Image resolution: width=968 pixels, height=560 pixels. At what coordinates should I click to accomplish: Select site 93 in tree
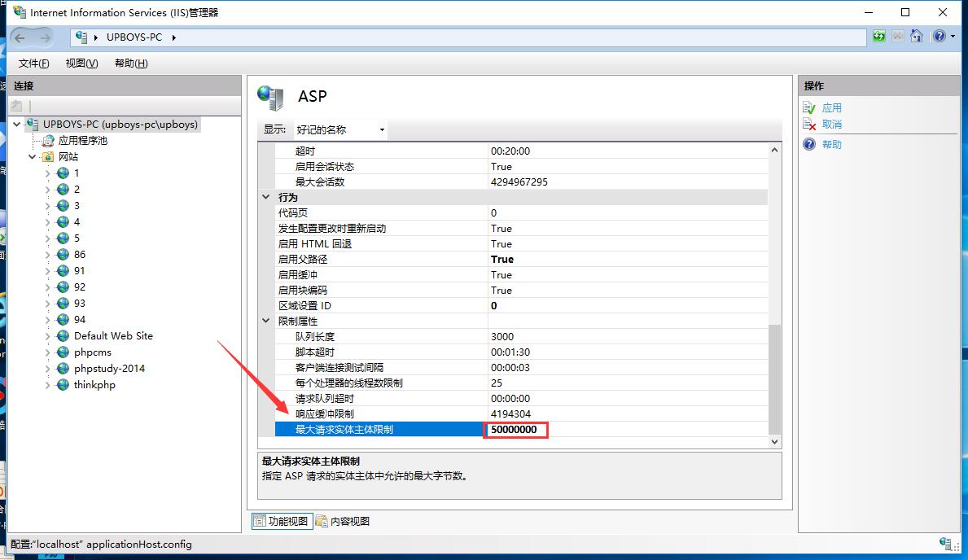point(80,303)
